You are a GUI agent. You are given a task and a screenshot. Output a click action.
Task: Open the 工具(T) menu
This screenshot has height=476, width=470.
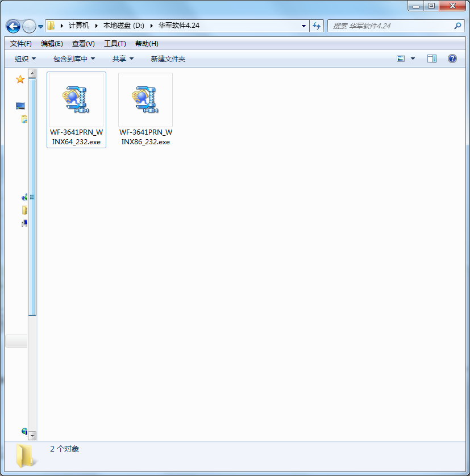click(x=115, y=44)
